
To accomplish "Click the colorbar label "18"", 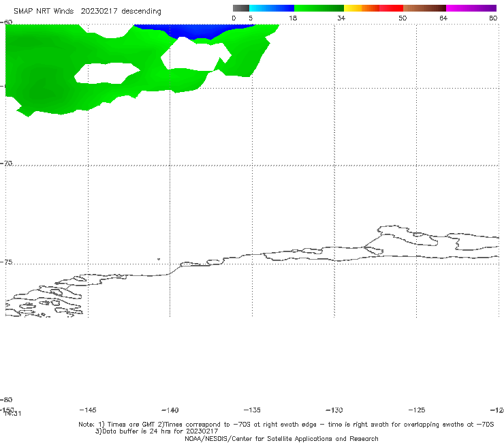I will 293,18.
